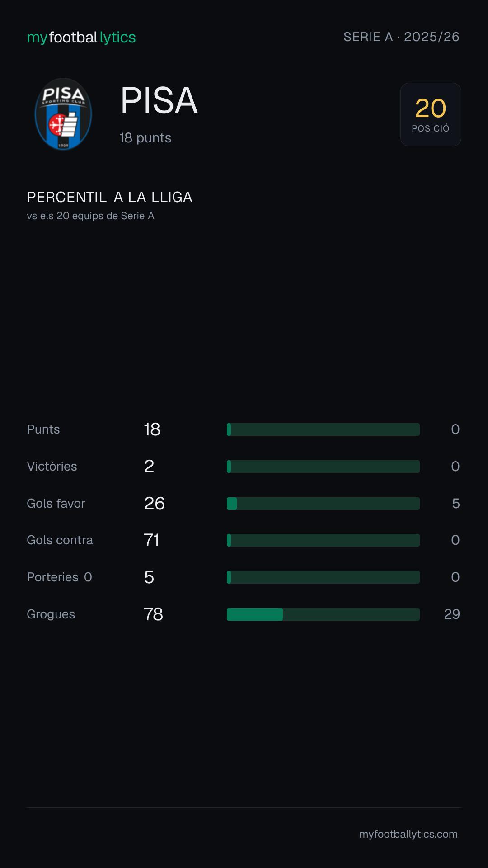Select the Gols contra value 71
488x868 pixels.
tap(151, 540)
